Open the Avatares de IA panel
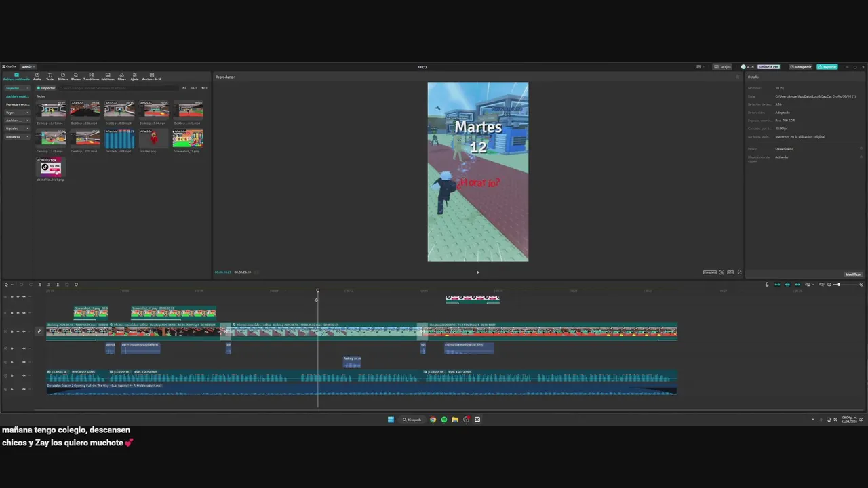The width and height of the screenshot is (868, 488). 151,76
